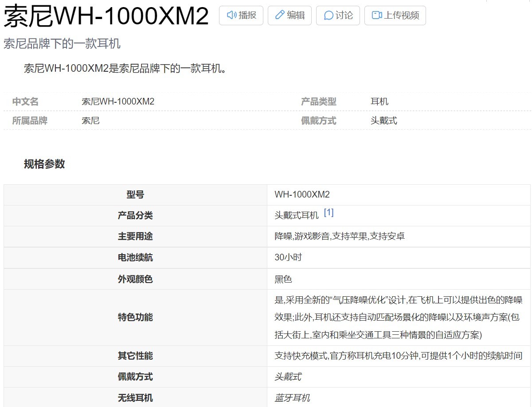Click the 头戴式耳机 text in the 产品分类 row
The height and width of the screenshot is (407, 532).
[297, 216]
